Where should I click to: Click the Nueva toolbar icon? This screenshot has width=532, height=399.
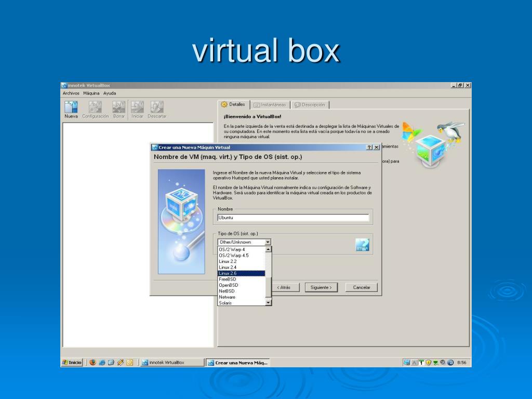pyautogui.click(x=71, y=110)
